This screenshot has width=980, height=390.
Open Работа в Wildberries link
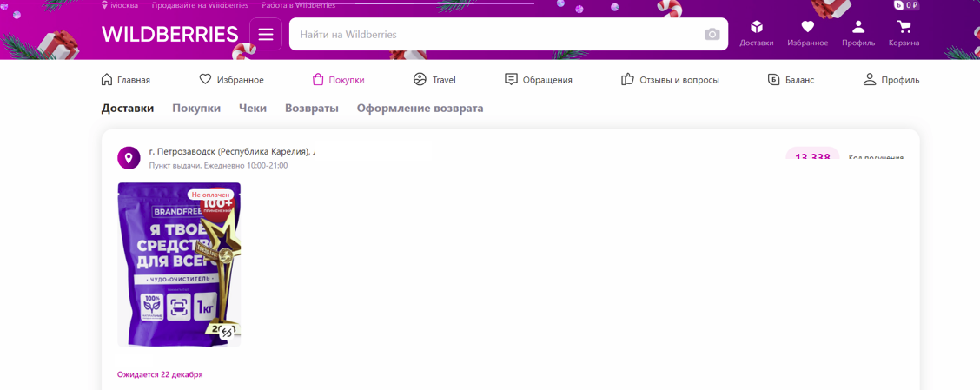click(x=298, y=5)
